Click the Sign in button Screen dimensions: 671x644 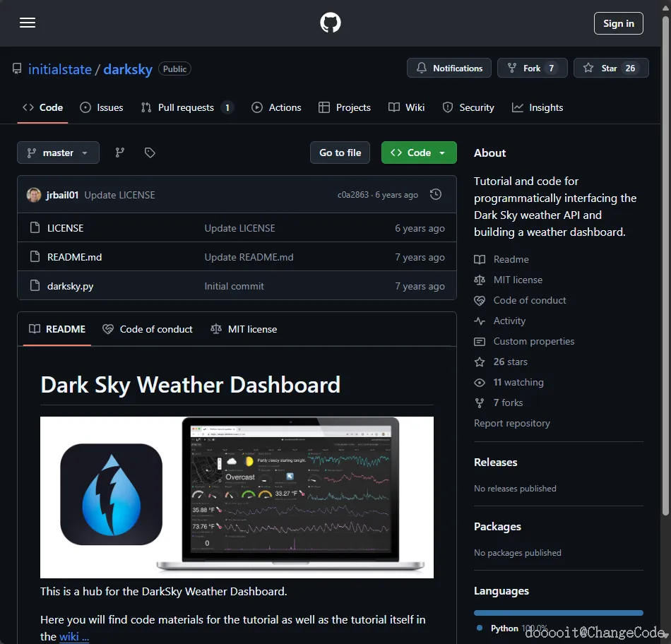click(618, 23)
